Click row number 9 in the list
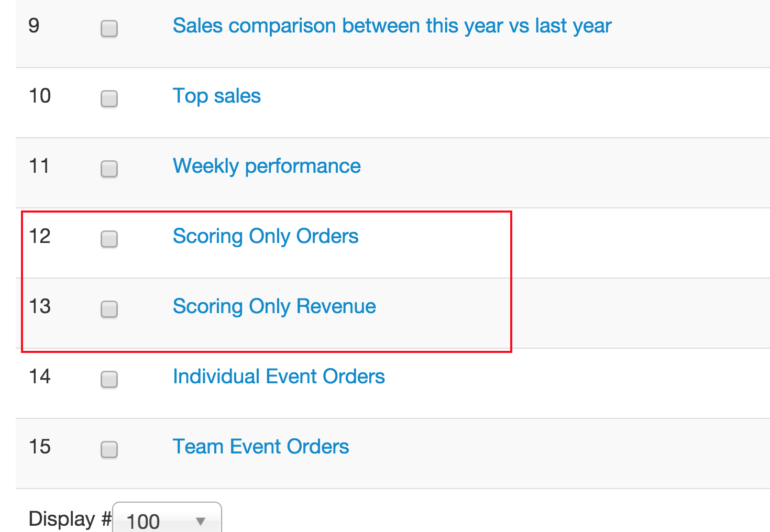Screen dimensions: 770x532 click(x=34, y=26)
